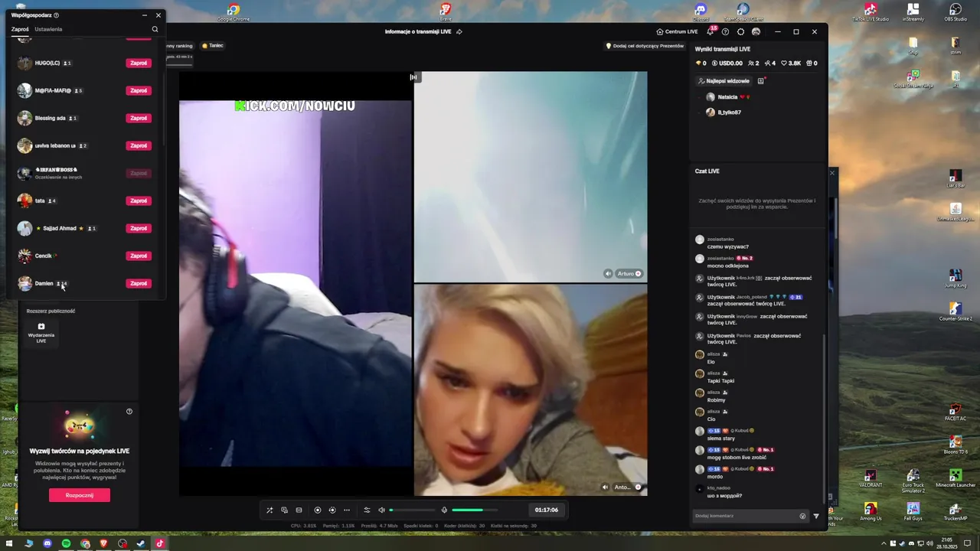Click the host camera feed thumbnail
Image resolution: width=980 pixels, height=551 pixels.
click(296, 283)
